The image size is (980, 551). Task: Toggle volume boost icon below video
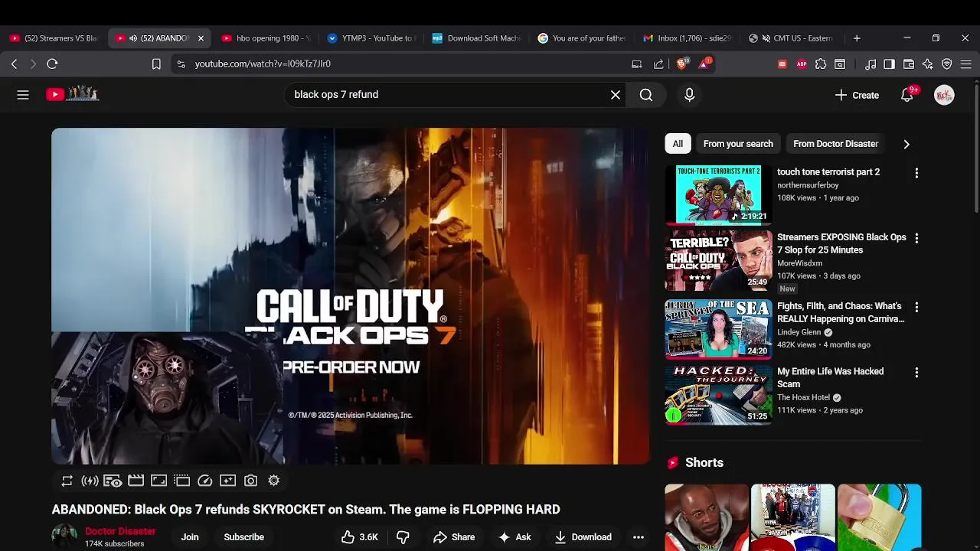pos(90,481)
